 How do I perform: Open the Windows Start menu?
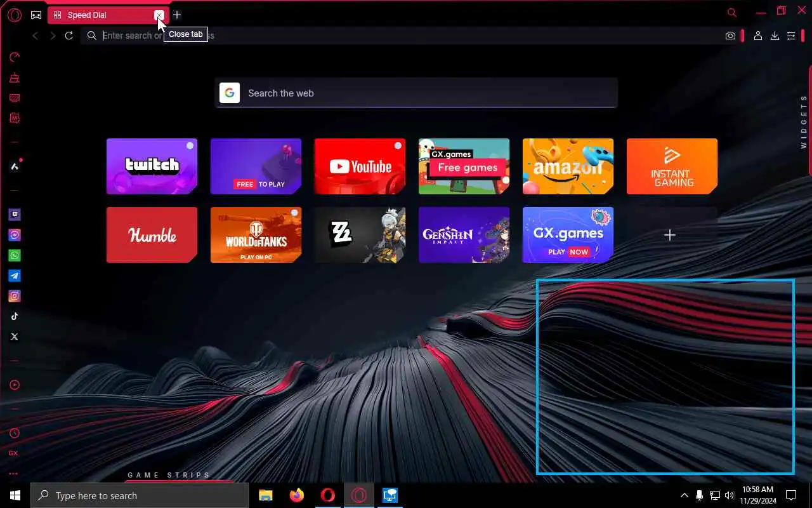pyautogui.click(x=15, y=495)
